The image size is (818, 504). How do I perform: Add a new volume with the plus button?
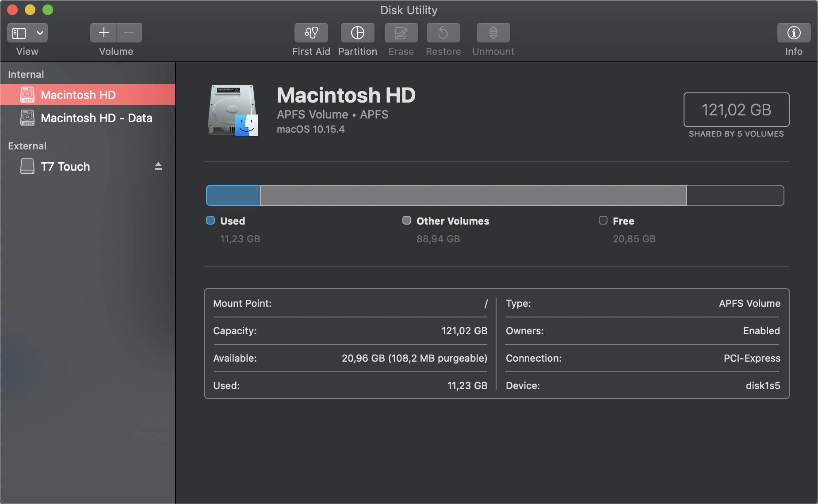click(x=103, y=33)
